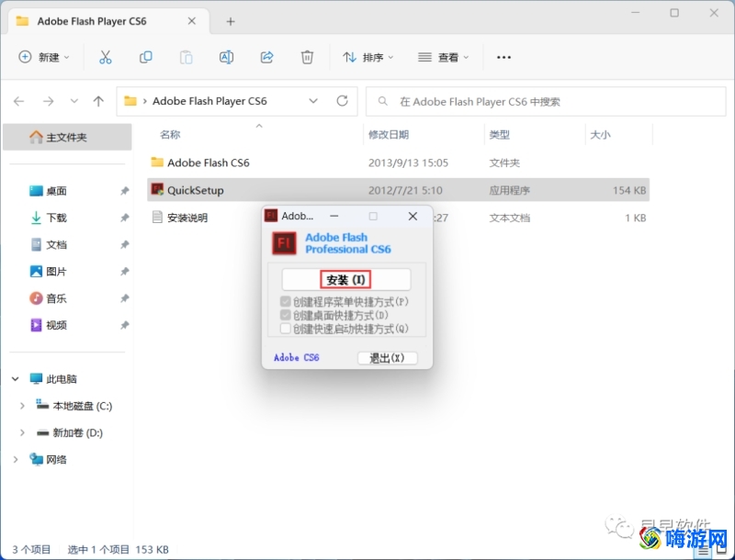The image size is (735, 560).
Task: Enable 创建快速启动快捷方式(Q) checkbox
Action: [286, 329]
